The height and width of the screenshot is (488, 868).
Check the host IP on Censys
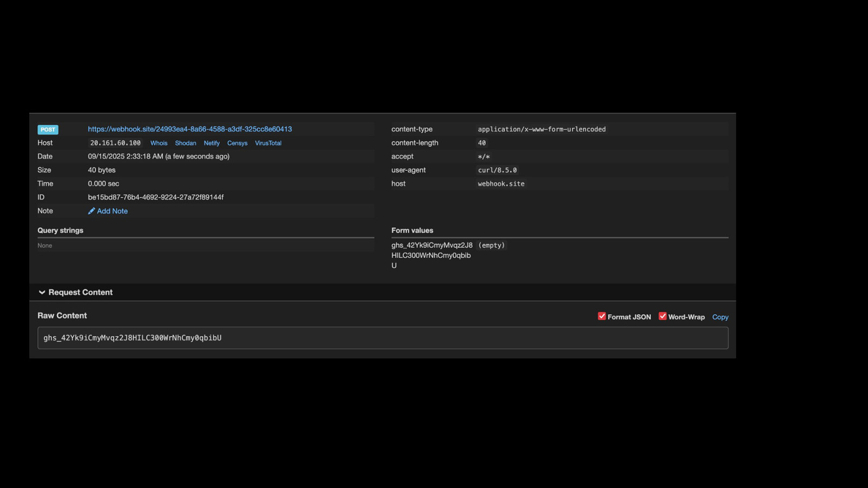pyautogui.click(x=237, y=143)
